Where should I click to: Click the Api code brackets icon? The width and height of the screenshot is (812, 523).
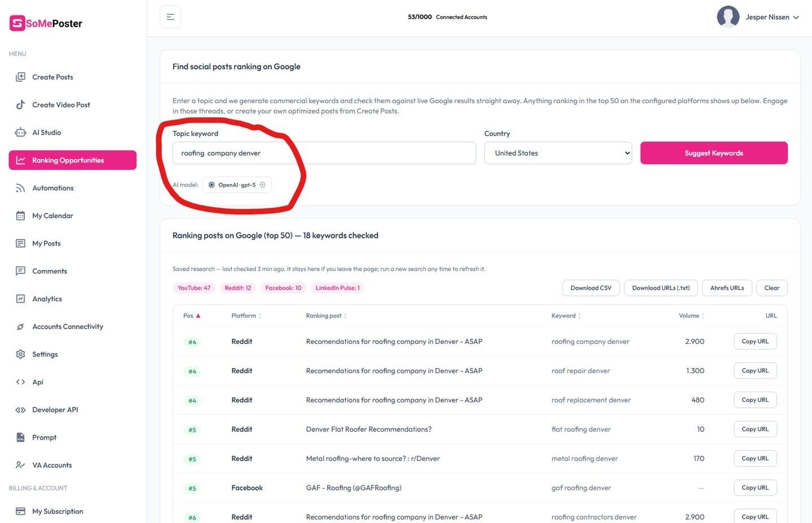(x=20, y=382)
